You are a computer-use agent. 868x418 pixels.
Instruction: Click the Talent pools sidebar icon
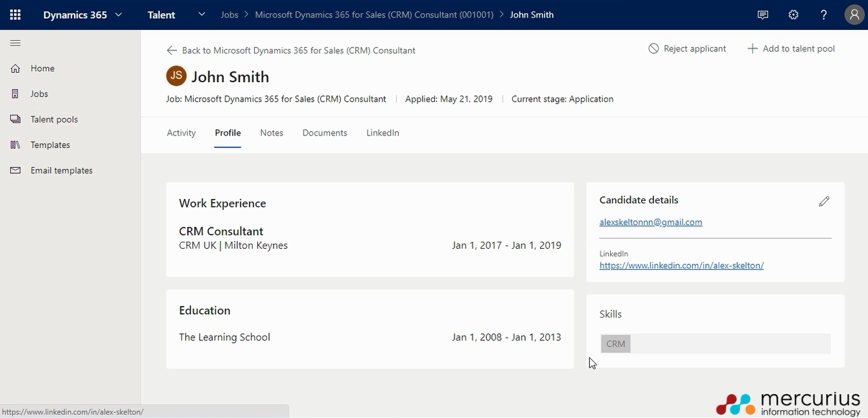point(16,119)
